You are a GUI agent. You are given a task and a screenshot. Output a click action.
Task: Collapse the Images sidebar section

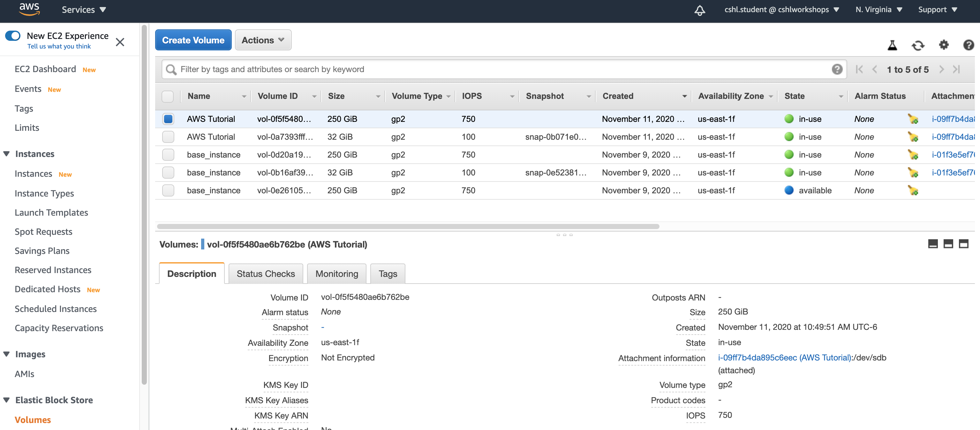tap(6, 354)
